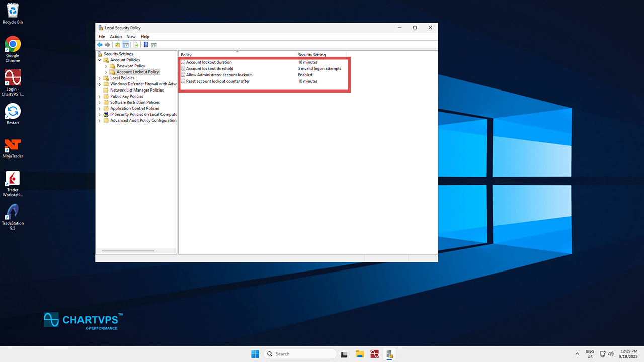Screen dimensions: 644x362
Task: Select TradeStation 9.5 desktop icon
Action: pos(13,212)
